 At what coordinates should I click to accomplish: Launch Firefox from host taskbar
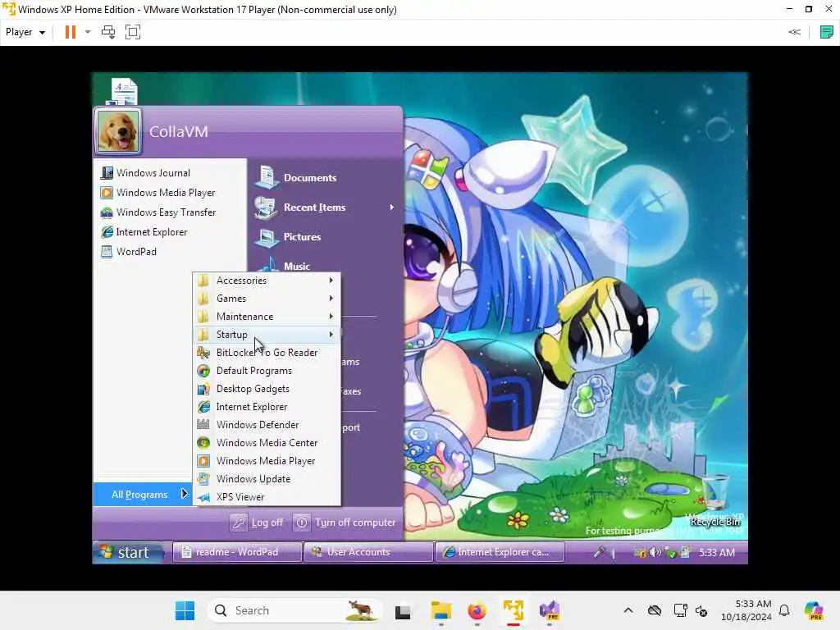click(x=477, y=610)
